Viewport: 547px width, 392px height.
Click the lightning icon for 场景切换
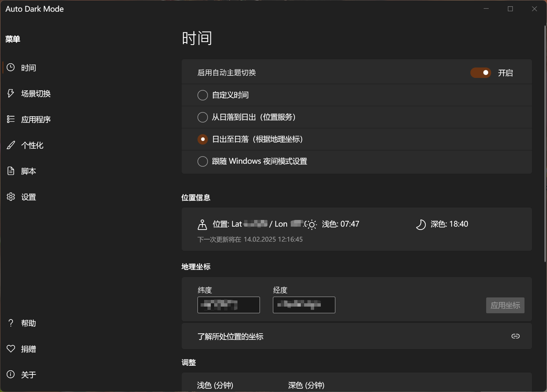coord(11,93)
